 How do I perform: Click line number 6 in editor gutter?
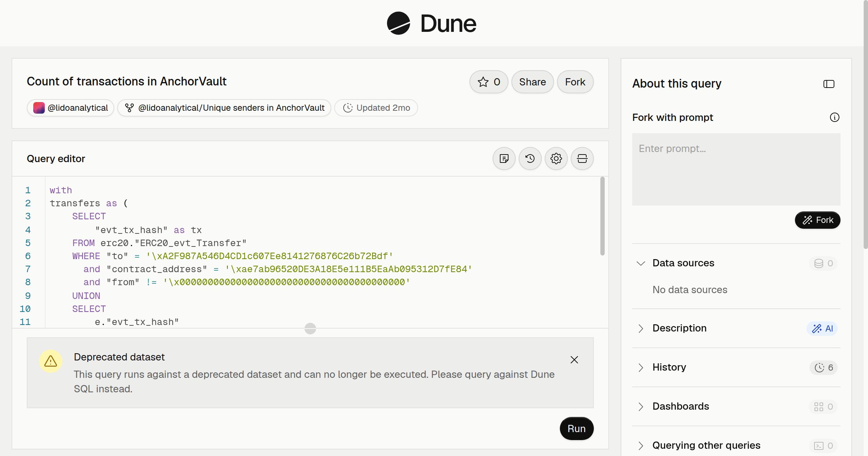(28, 256)
